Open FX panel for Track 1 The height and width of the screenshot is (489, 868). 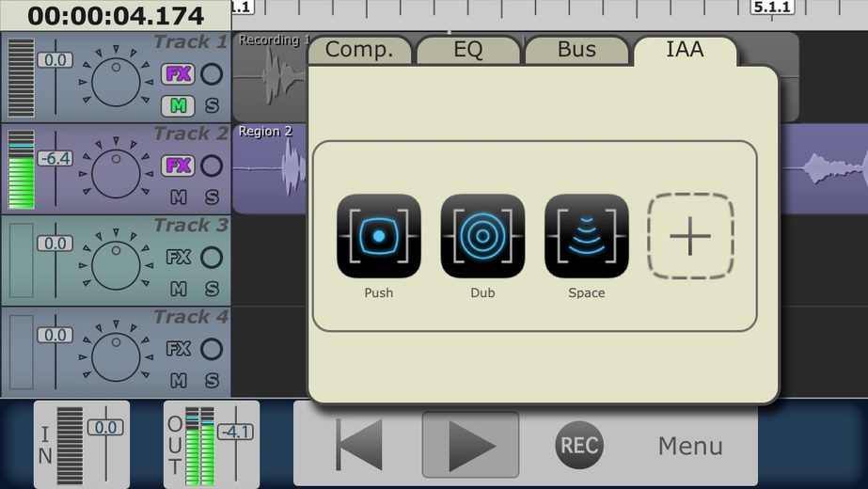pos(179,73)
